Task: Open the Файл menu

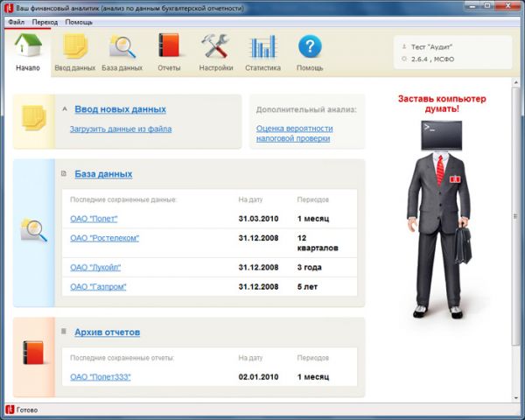Action: point(16,22)
